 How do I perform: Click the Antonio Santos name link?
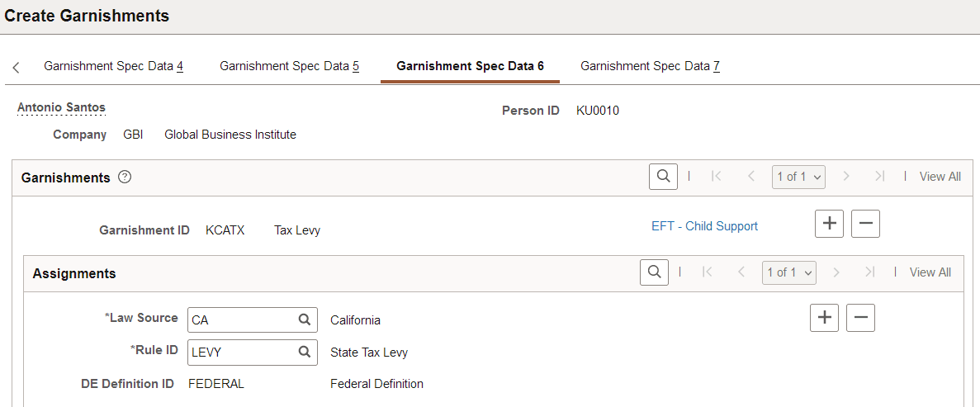pos(61,107)
